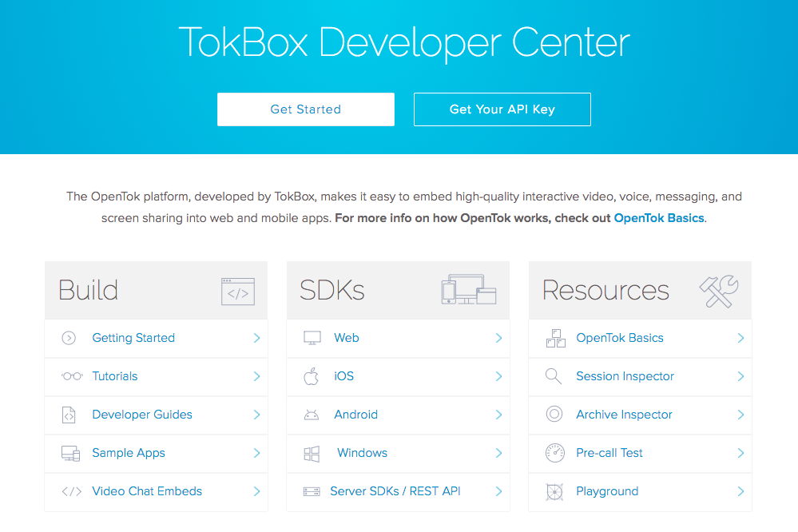The width and height of the screenshot is (798, 532).
Task: Open the Getting Started link
Action: point(133,338)
